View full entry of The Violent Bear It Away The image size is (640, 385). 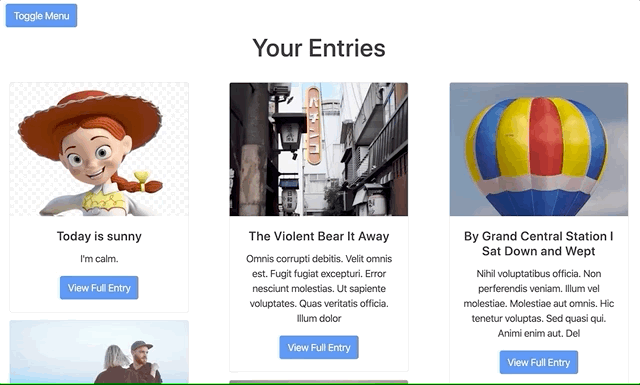tap(319, 347)
